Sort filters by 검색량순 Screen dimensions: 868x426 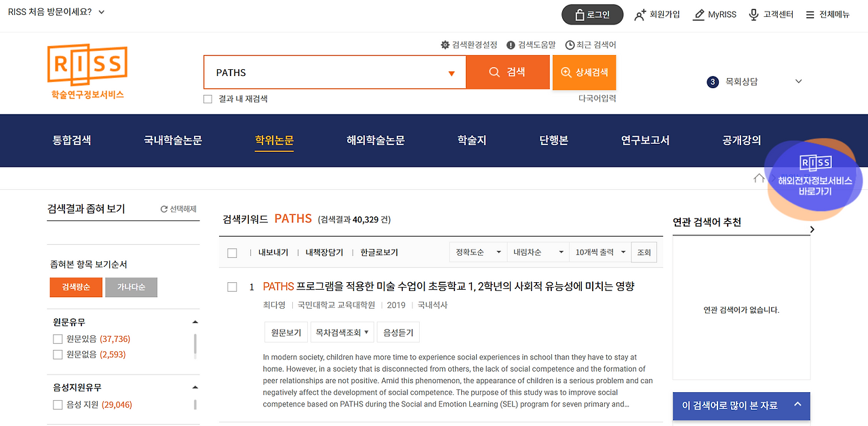point(75,287)
